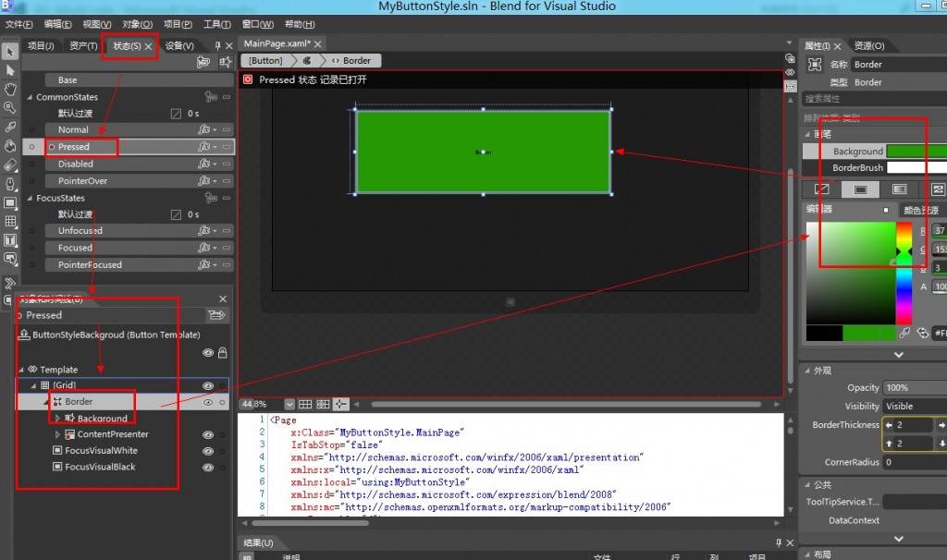Click the rainbow hue slider
Viewport: 947px width, 560px height.
[x=904, y=273]
